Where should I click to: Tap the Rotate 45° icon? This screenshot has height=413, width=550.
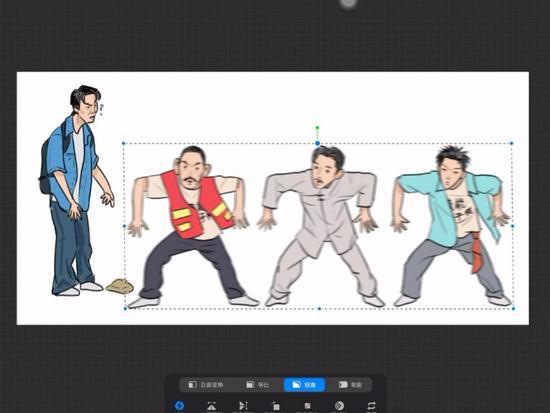pos(276,406)
